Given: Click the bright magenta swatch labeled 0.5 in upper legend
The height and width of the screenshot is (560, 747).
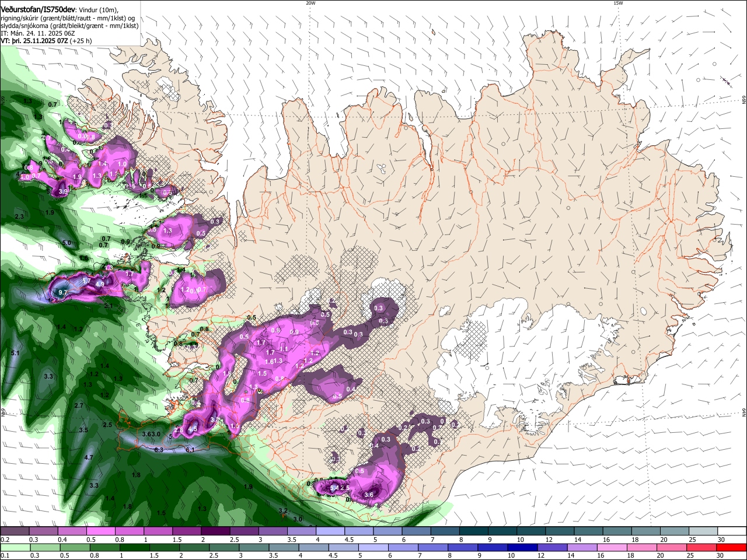Looking at the screenshot, I should tap(100, 531).
